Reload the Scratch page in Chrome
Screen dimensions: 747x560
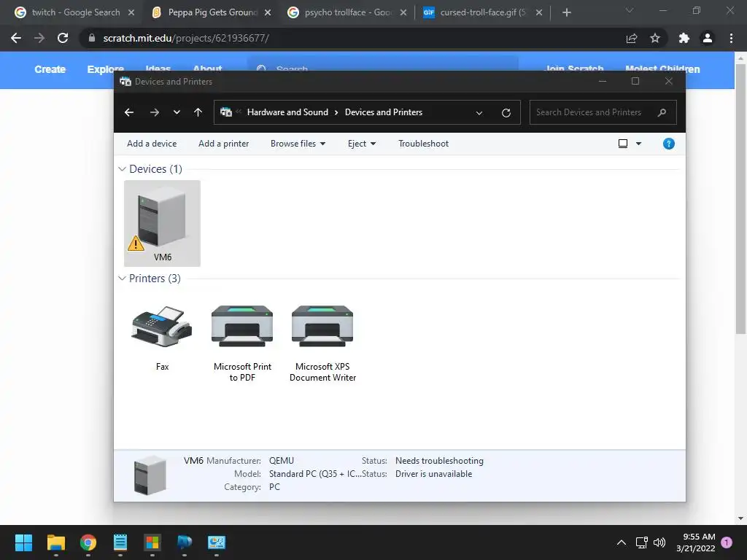click(x=63, y=38)
